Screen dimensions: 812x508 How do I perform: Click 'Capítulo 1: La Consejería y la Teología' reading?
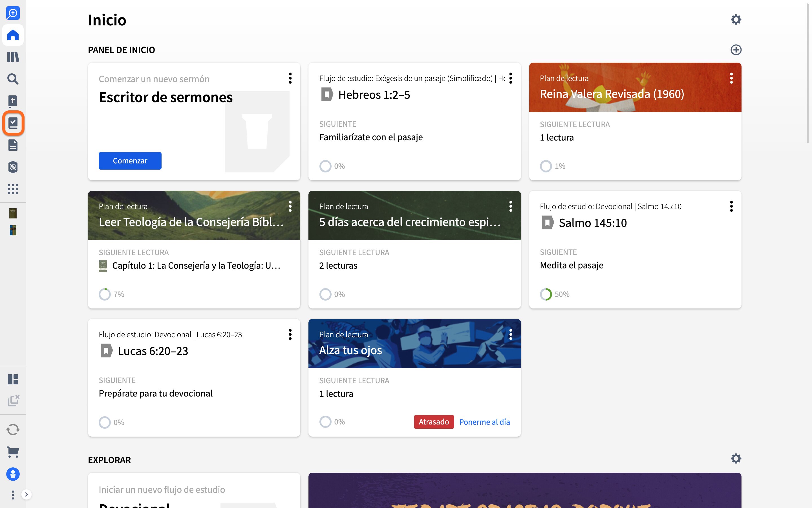(196, 266)
